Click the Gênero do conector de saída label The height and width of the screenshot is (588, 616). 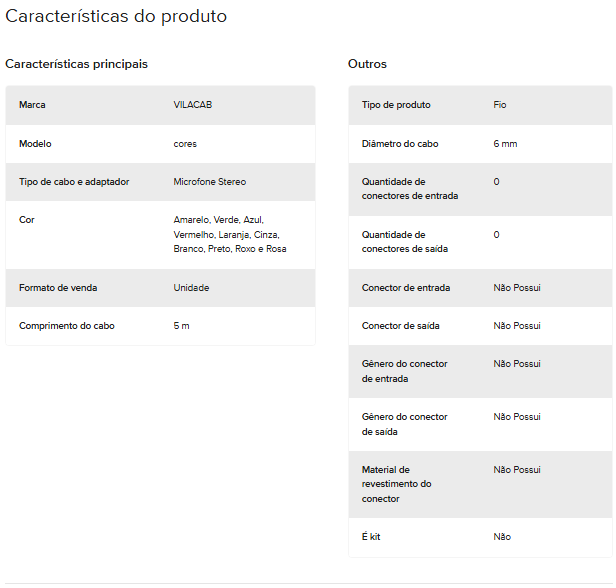(x=404, y=424)
